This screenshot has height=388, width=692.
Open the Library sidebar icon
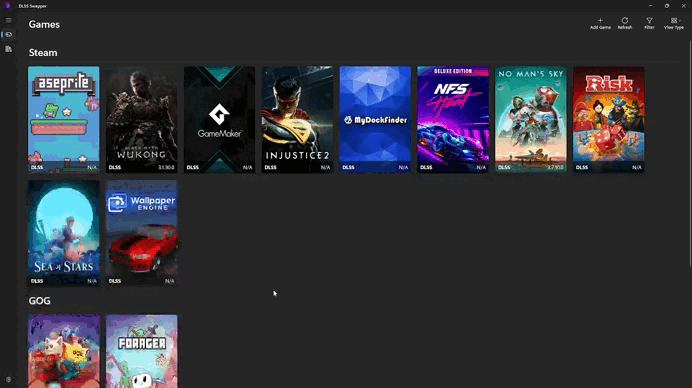8,49
